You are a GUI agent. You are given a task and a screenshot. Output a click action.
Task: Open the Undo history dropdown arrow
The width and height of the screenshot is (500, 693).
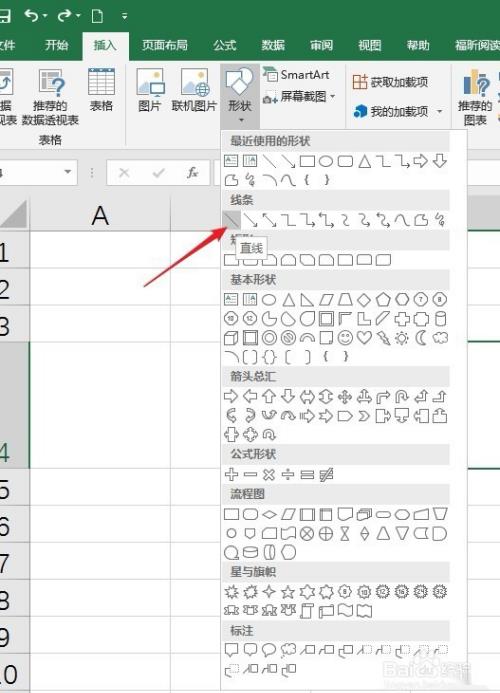pyautogui.click(x=45, y=16)
